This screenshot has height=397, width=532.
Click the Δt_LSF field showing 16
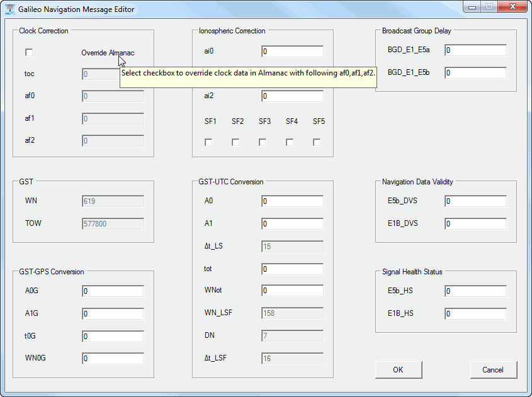pos(293,359)
